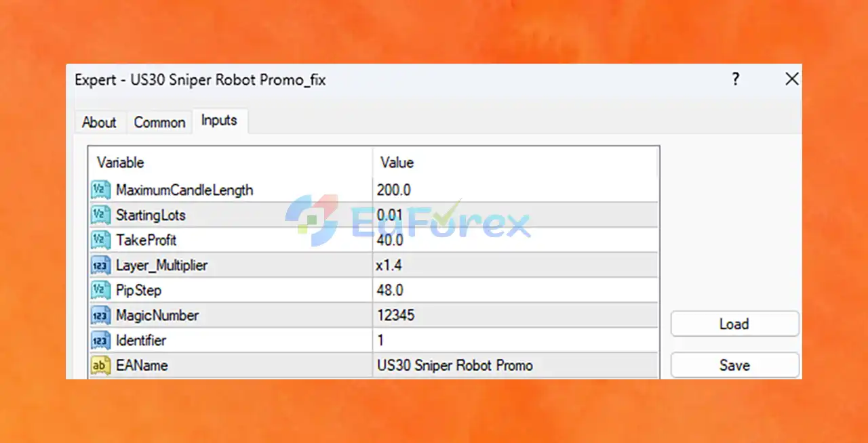
Task: Click the Load button
Action: tap(734, 324)
